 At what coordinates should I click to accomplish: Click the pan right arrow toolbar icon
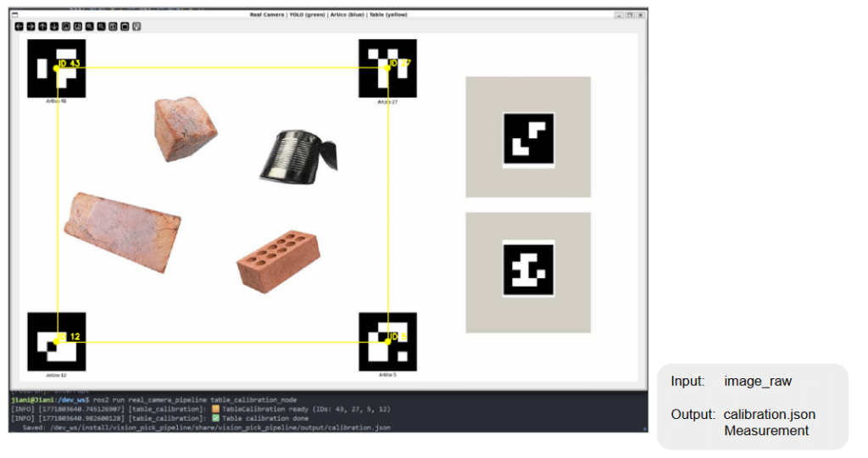pyautogui.click(x=31, y=26)
